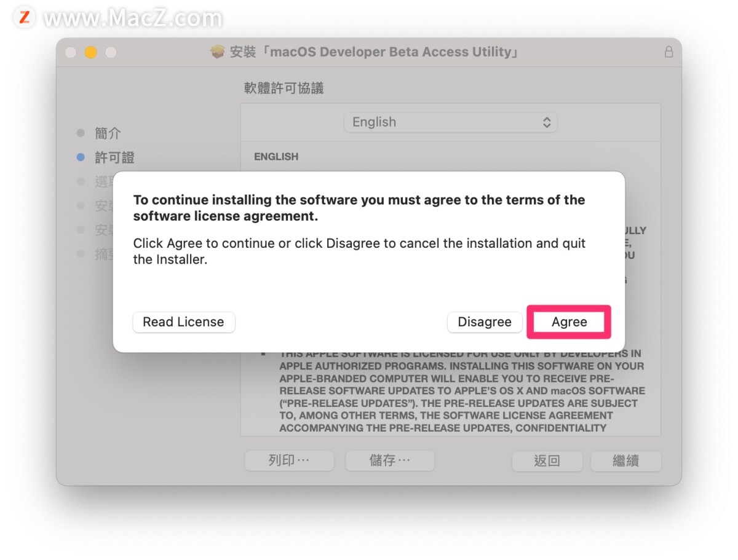Click the 繼續 continue button
738x560 pixels.
pos(625,460)
